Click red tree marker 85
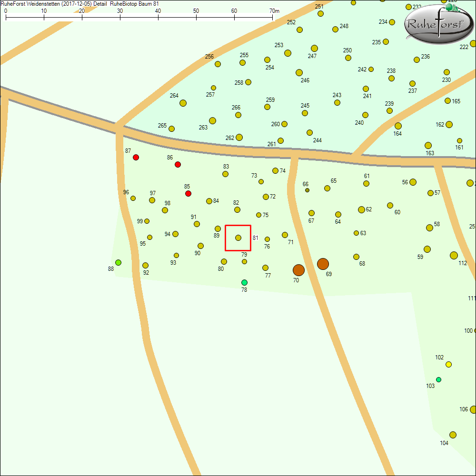The height and width of the screenshot is (476, 476). (188, 193)
